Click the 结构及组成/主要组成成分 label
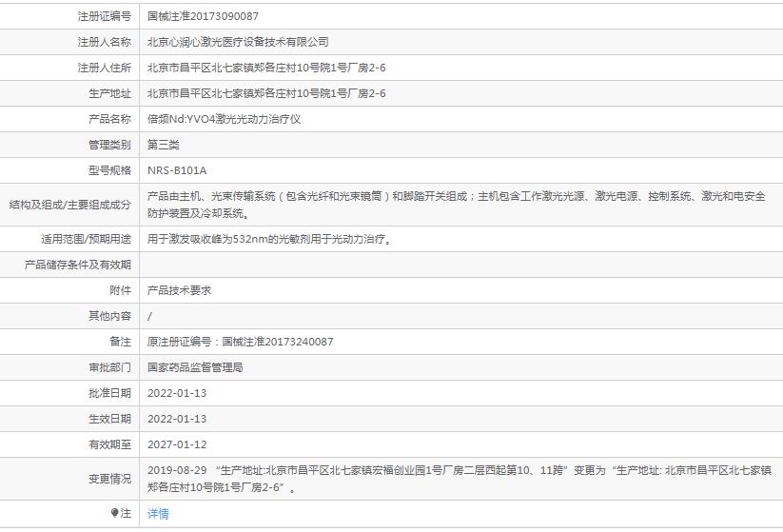Viewport: 783px width, 532px height. (x=70, y=205)
